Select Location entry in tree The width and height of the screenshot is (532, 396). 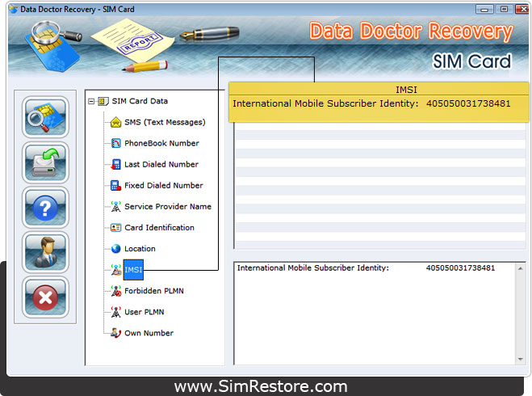click(140, 249)
